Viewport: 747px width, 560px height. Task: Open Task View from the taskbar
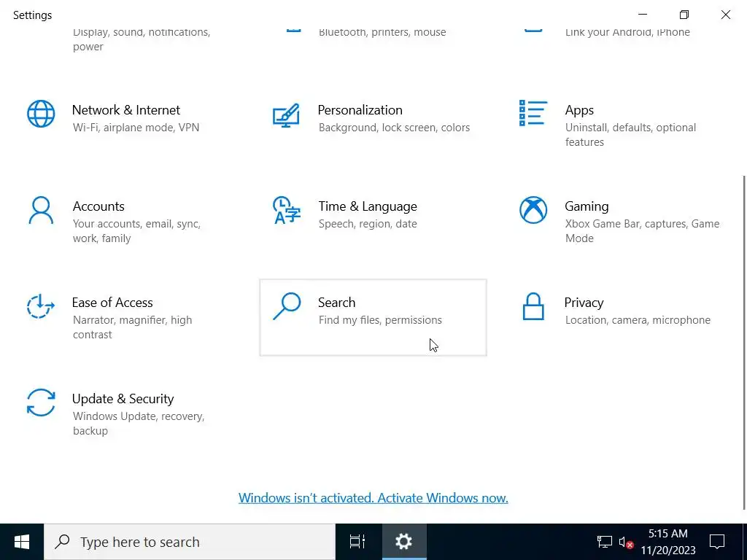point(357,542)
